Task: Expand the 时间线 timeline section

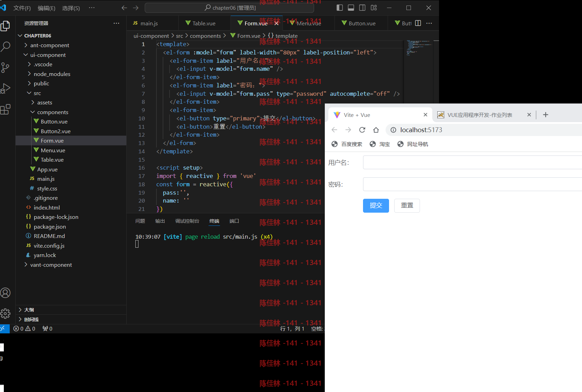Action: [71, 319]
